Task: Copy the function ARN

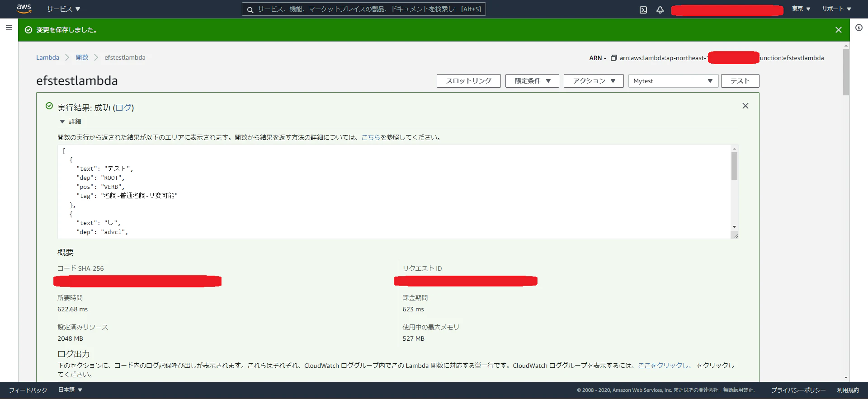Action: [614, 58]
